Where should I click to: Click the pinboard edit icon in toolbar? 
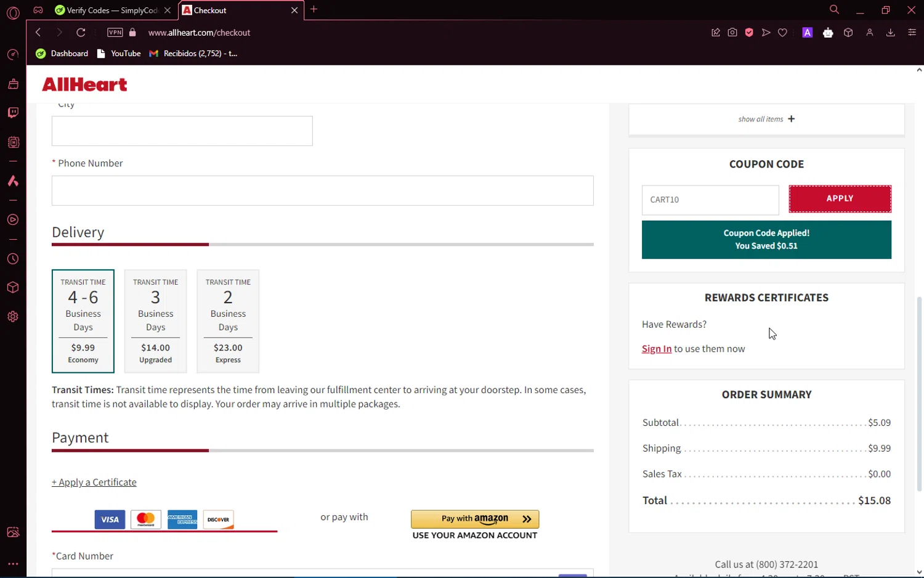pos(716,33)
